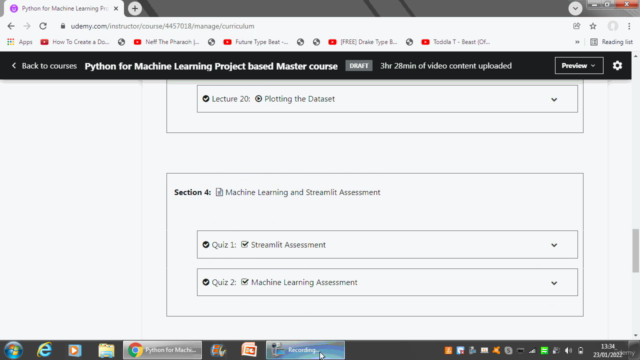Select Section 4 title text
Image resolution: width=640 pixels, height=360 pixels.
pyautogui.click(x=302, y=192)
